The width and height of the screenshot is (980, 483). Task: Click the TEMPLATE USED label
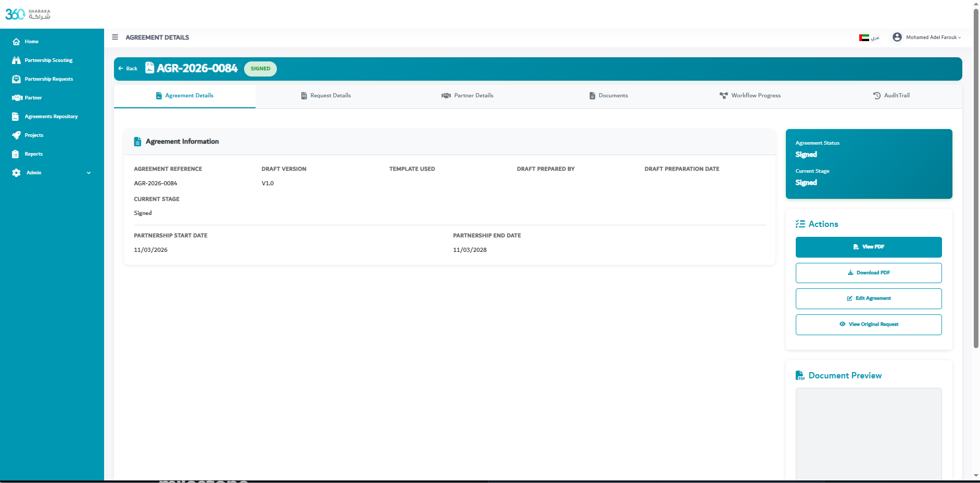pos(412,169)
